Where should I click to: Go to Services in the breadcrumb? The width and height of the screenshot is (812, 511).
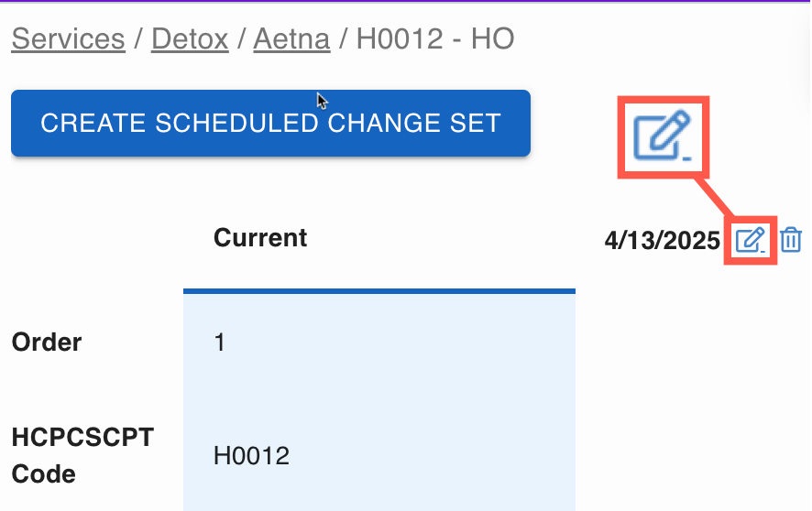click(x=68, y=39)
